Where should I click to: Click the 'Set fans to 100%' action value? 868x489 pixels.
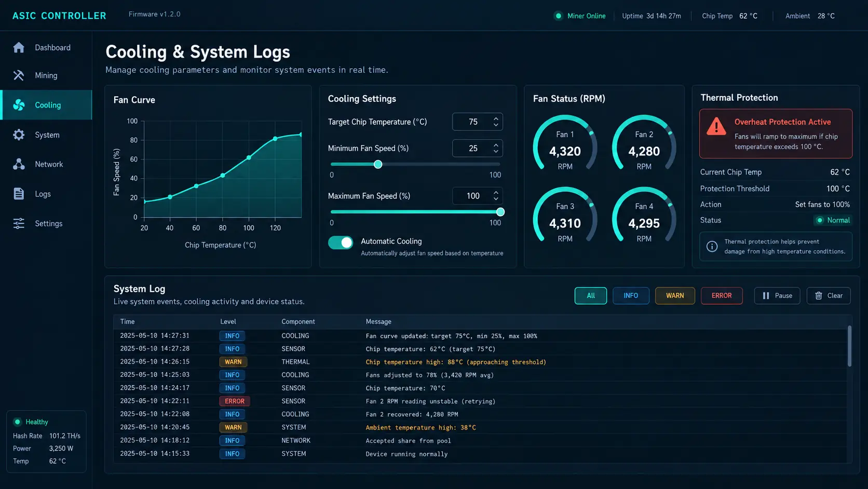click(x=822, y=205)
